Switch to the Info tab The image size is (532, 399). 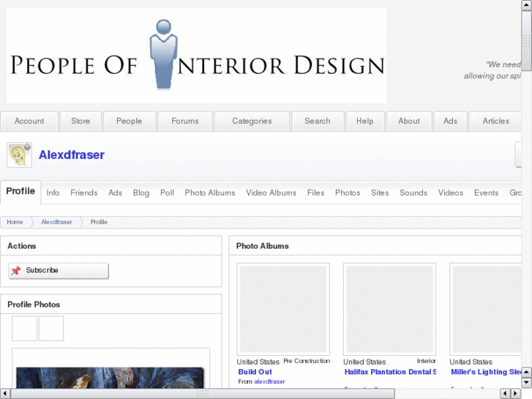pos(53,193)
